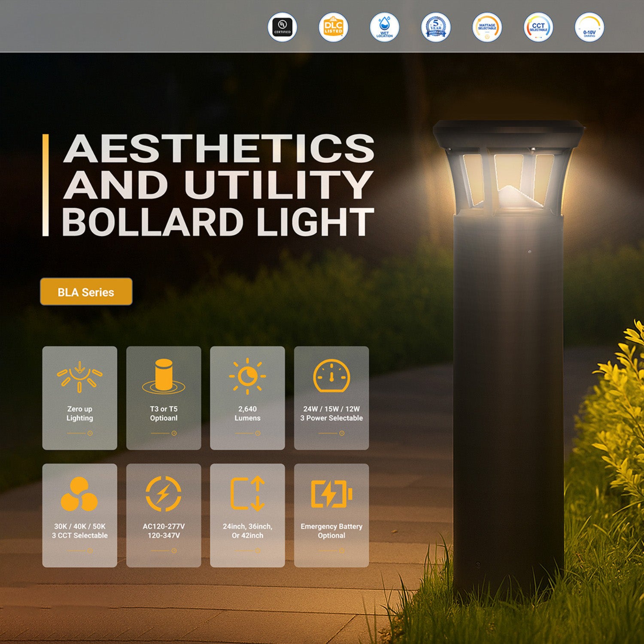The width and height of the screenshot is (644, 644).
Task: Click the 'BOLLARD LIGHT' headline line
Action: click(218, 222)
